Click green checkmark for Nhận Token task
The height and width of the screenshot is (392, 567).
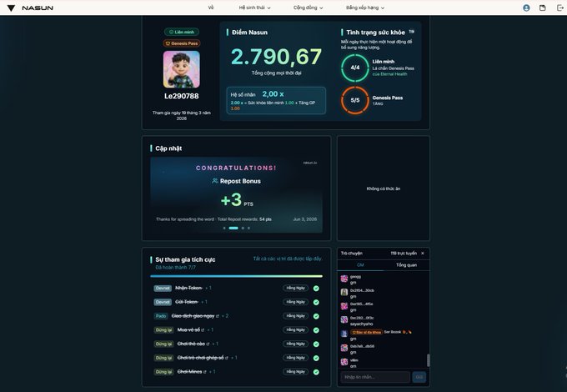pos(316,289)
